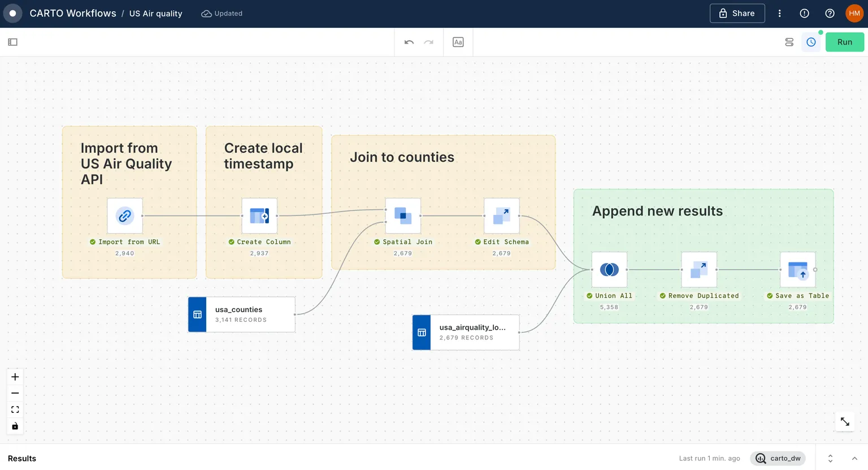Viewport: 868px width, 470px height.
Task: Activate the Aa text annotation tool
Action: click(458, 42)
